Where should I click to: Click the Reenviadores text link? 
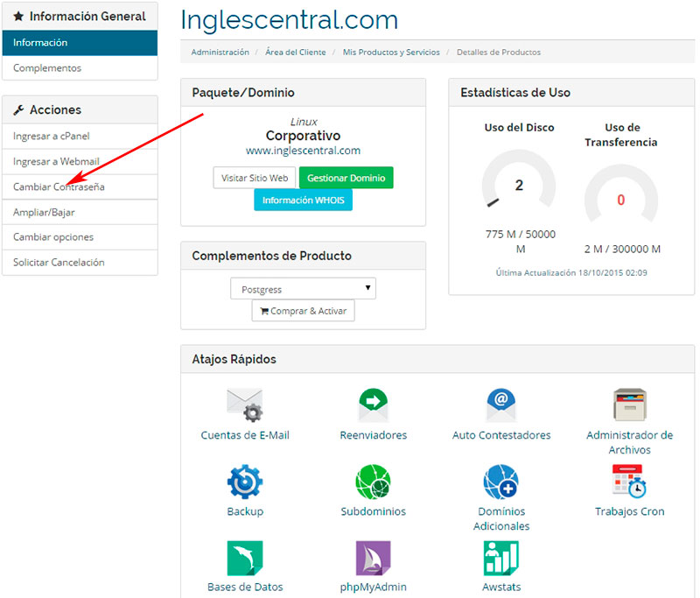(374, 435)
